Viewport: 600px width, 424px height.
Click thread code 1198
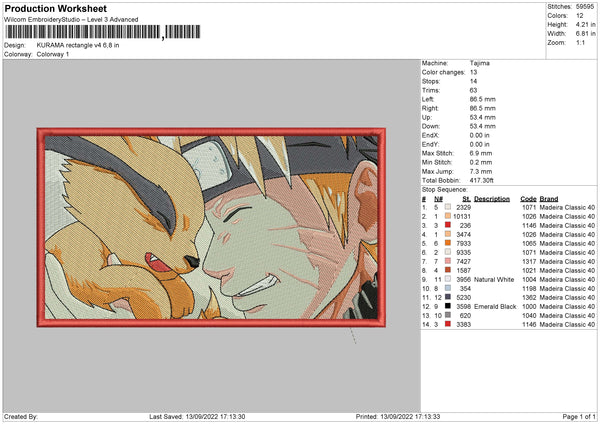click(x=529, y=288)
